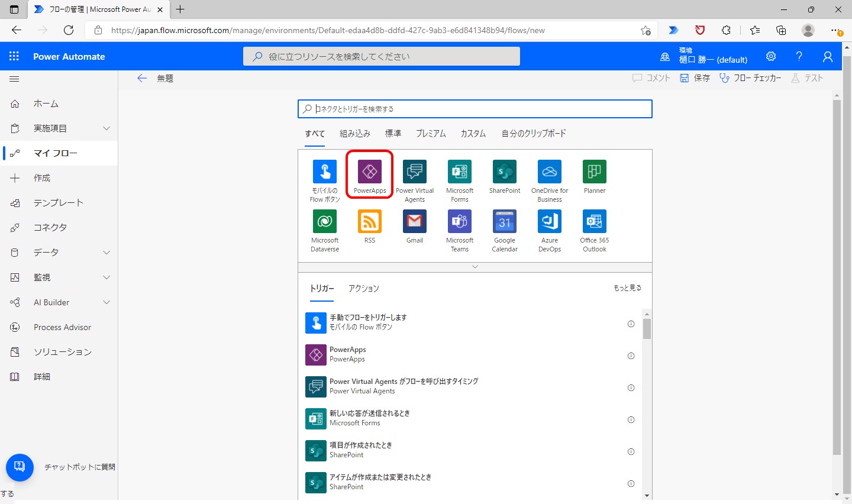This screenshot has width=852, height=504.
Task: Pick the Microsoft Forms connector icon
Action: click(x=460, y=172)
